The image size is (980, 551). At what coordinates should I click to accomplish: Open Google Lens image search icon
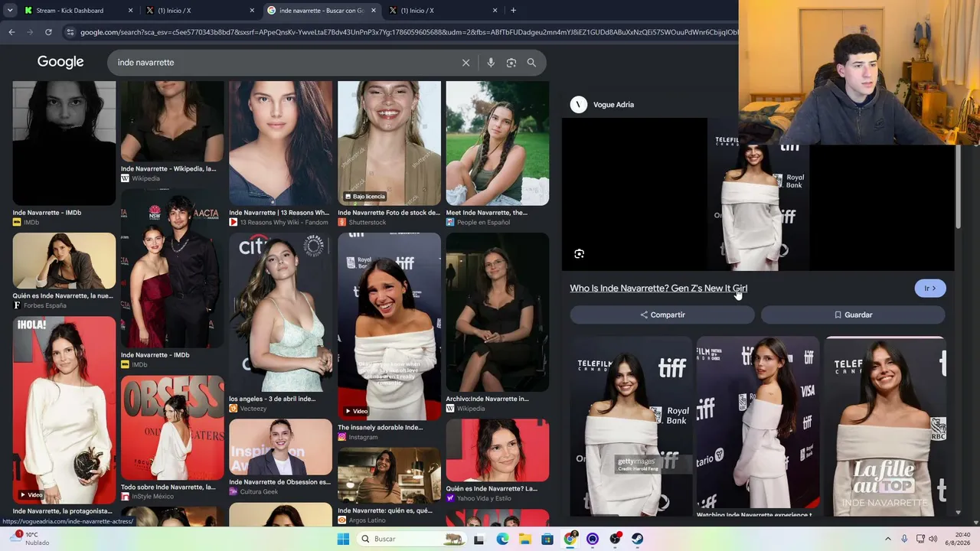(511, 63)
